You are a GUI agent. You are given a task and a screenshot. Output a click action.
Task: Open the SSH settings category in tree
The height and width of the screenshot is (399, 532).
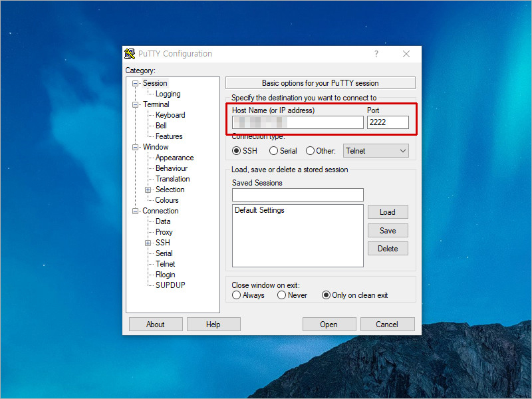point(163,243)
